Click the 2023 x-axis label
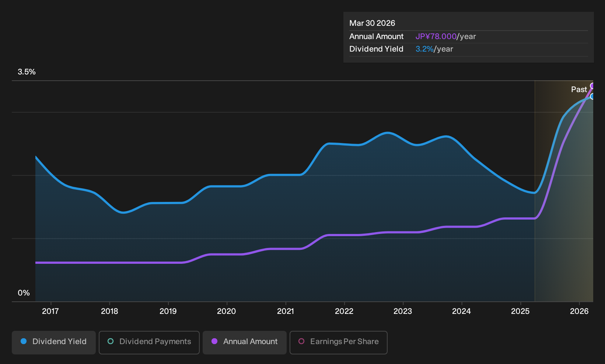605x364 pixels. [403, 311]
